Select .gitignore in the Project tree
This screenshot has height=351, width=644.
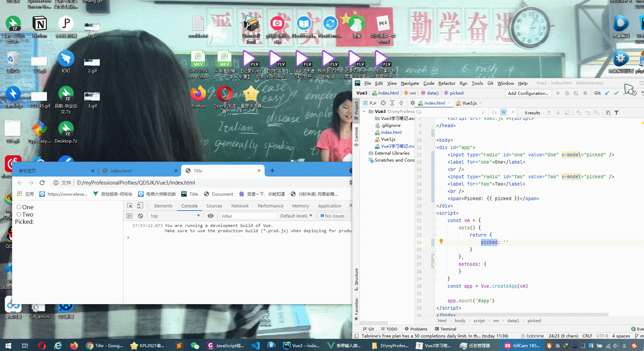391,125
